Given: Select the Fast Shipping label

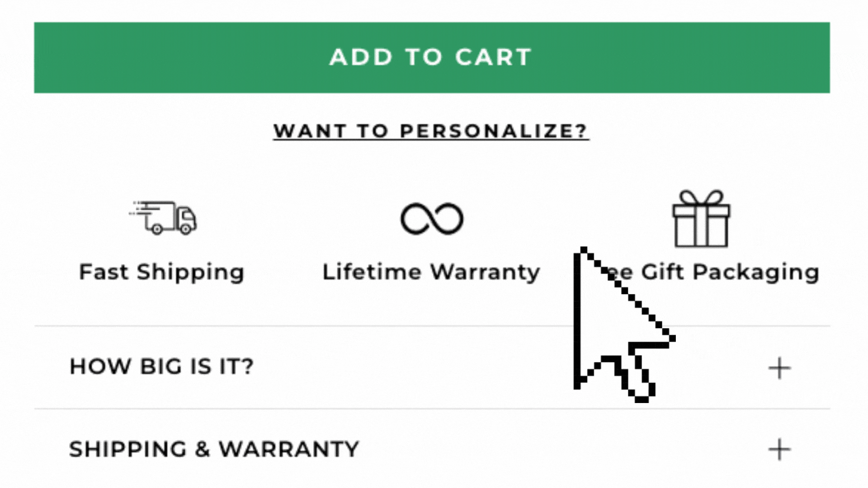Looking at the screenshot, I should (161, 272).
